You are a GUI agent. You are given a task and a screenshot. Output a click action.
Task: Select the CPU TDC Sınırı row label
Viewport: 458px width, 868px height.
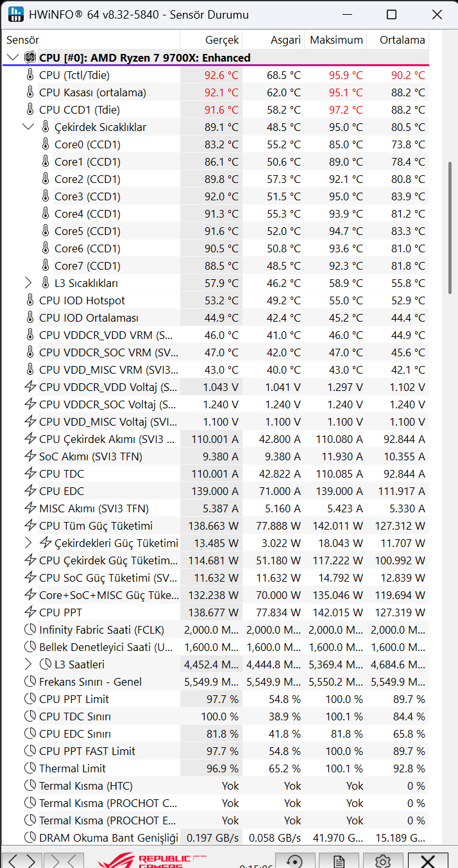pyautogui.click(x=75, y=716)
